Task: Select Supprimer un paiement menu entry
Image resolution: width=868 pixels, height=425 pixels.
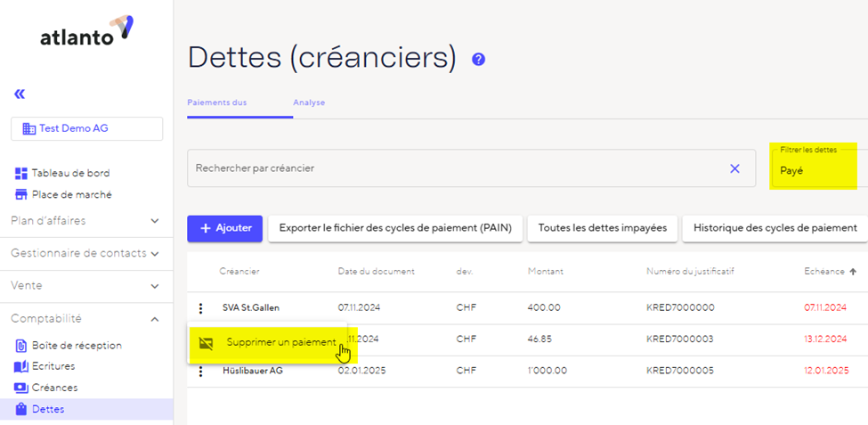Action: 280,342
